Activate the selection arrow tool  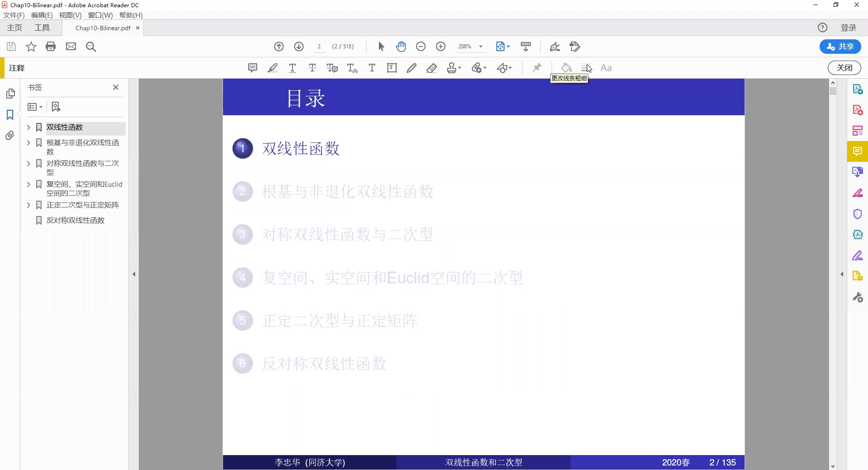point(381,47)
